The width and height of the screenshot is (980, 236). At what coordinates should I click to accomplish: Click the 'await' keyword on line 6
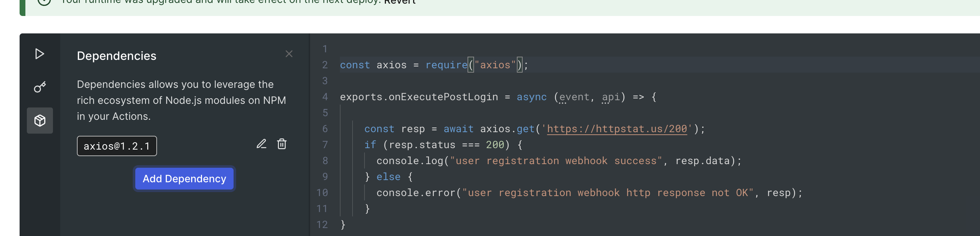tap(458, 129)
